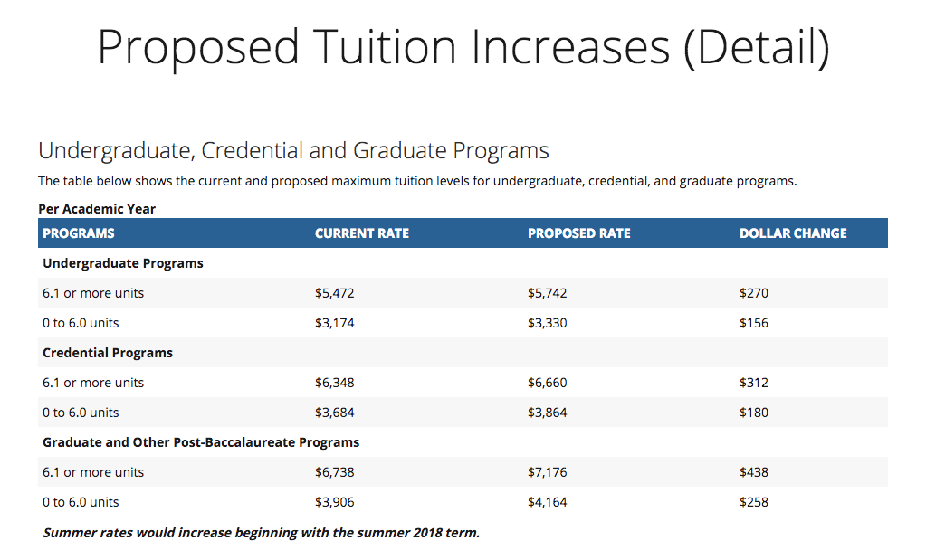Click the CURRENT RATE column header
Screen dimensions: 926x560
362,233
